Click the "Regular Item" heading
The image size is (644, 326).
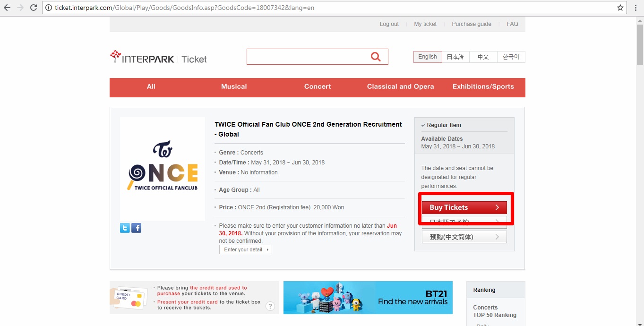coord(444,125)
